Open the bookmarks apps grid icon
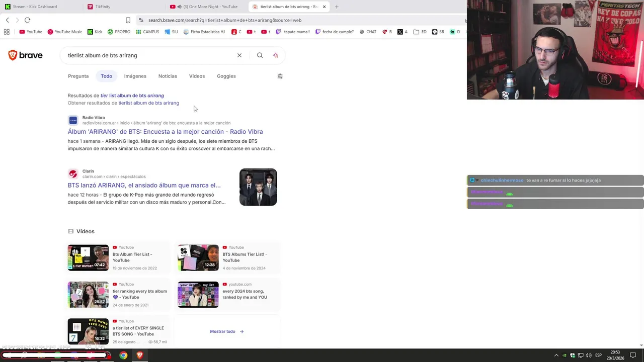644x362 pixels. click(7, 32)
